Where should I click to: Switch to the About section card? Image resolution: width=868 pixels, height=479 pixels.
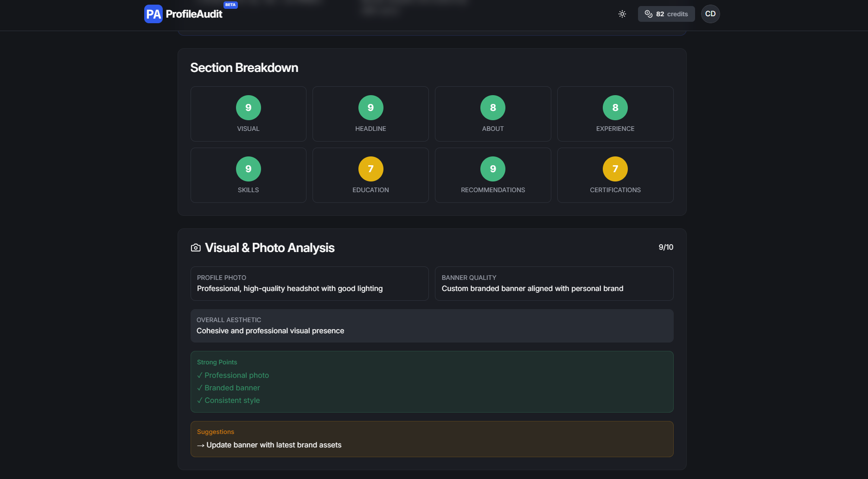pyautogui.click(x=492, y=114)
